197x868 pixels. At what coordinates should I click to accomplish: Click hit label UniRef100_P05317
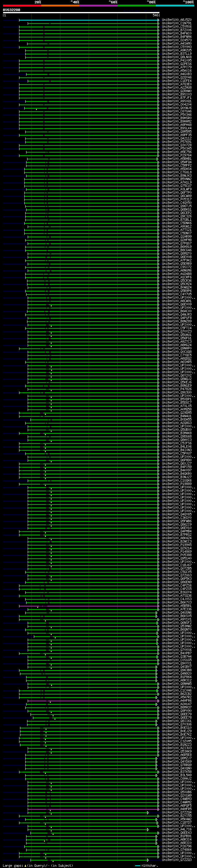coord(177,200)
